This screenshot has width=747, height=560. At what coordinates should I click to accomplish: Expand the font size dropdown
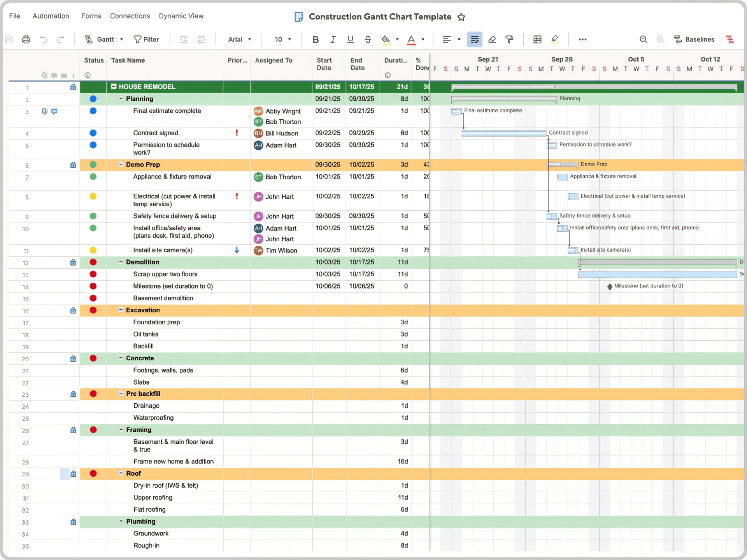click(283, 39)
